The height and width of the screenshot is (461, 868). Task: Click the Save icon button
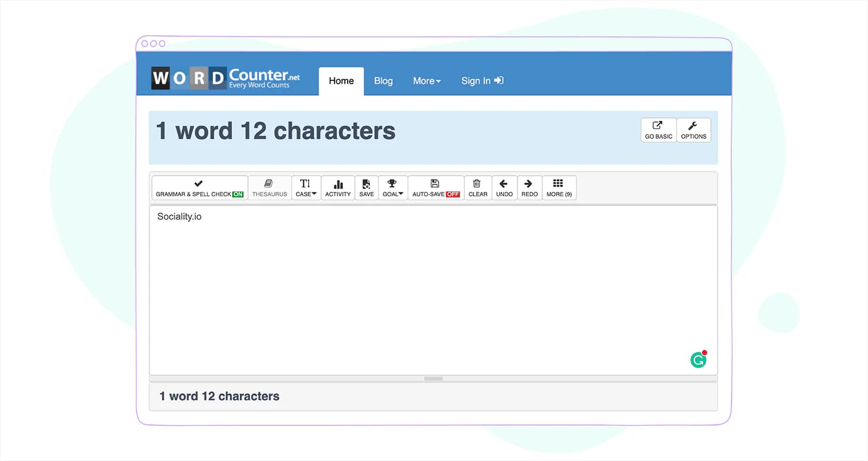367,188
